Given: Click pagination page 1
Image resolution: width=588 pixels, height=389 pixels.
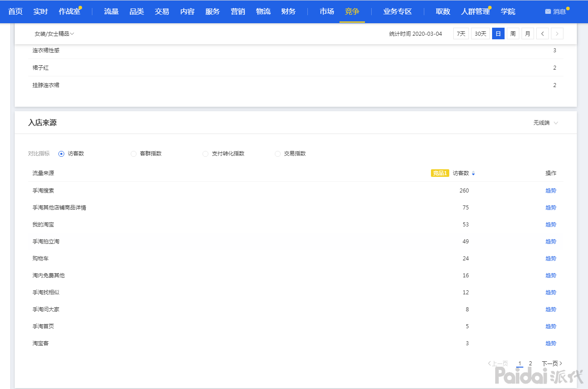Looking at the screenshot, I should click(x=520, y=364).
